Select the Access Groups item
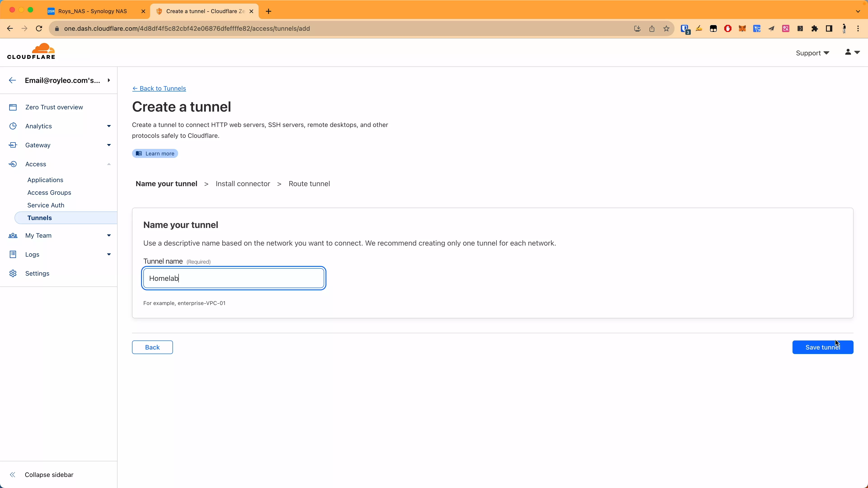 (x=50, y=192)
